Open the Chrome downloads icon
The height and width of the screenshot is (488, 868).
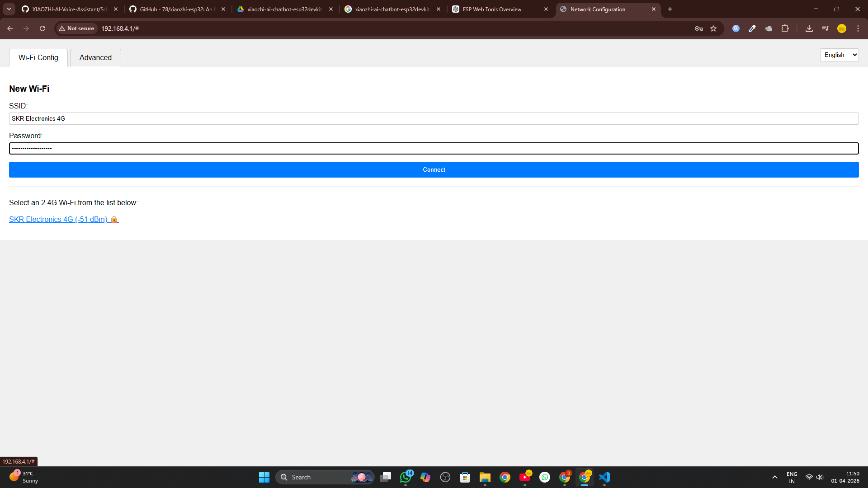[x=809, y=28]
